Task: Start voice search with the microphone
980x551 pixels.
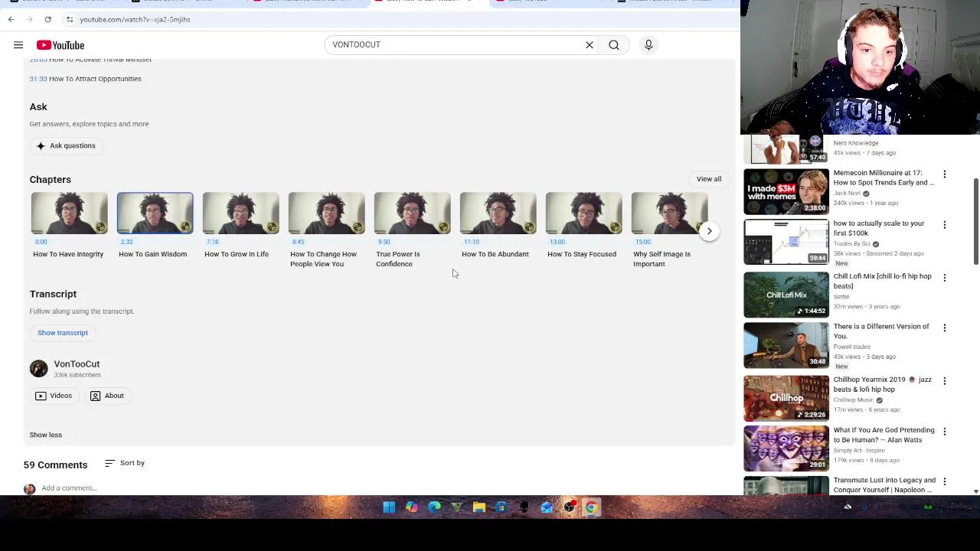Action: (x=648, y=45)
